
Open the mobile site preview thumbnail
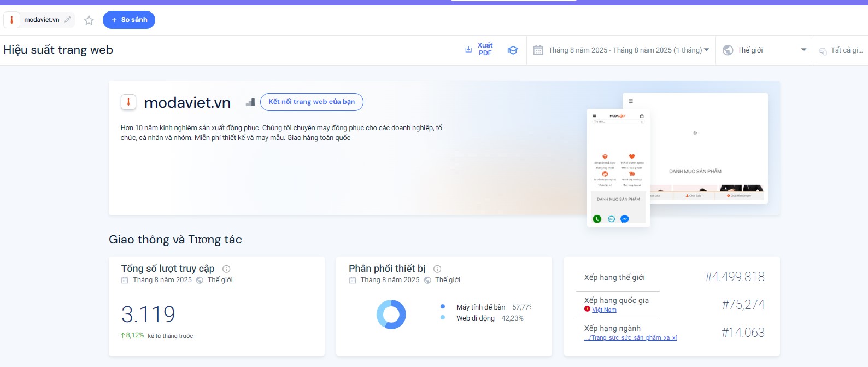618,168
